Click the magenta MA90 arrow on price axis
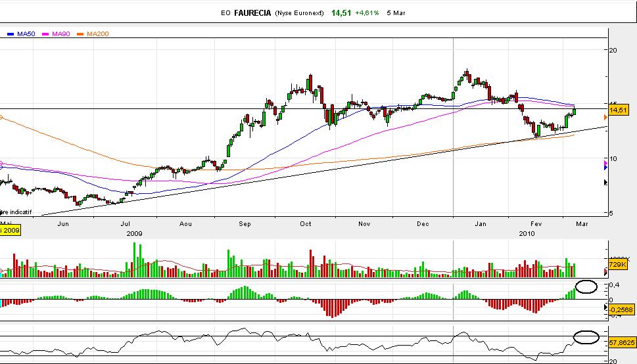 click(605, 164)
